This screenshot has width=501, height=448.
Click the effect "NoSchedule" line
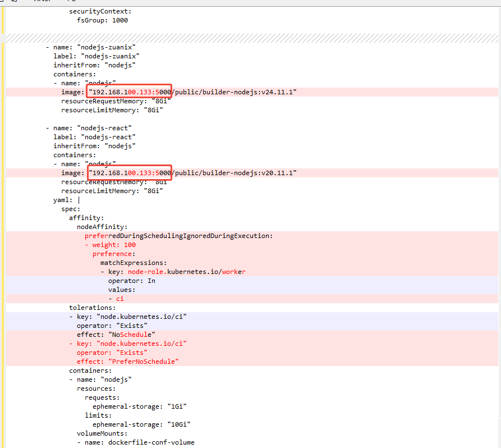tap(116, 335)
